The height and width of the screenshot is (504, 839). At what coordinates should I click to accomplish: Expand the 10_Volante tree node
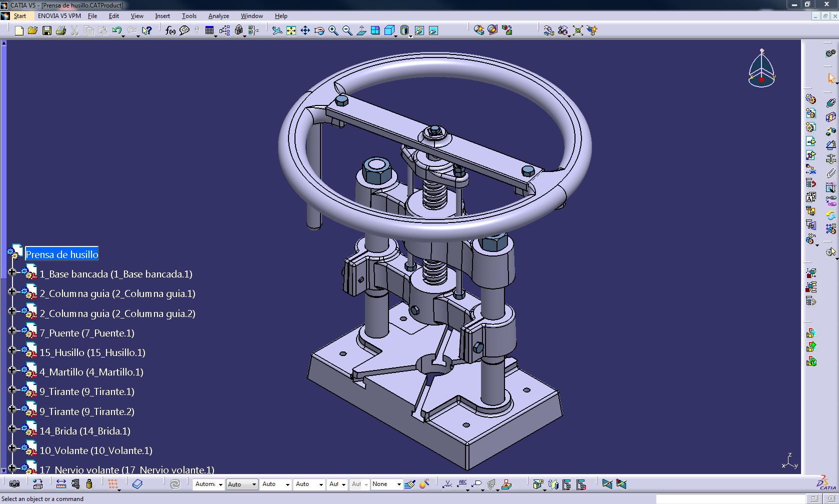tap(12, 448)
